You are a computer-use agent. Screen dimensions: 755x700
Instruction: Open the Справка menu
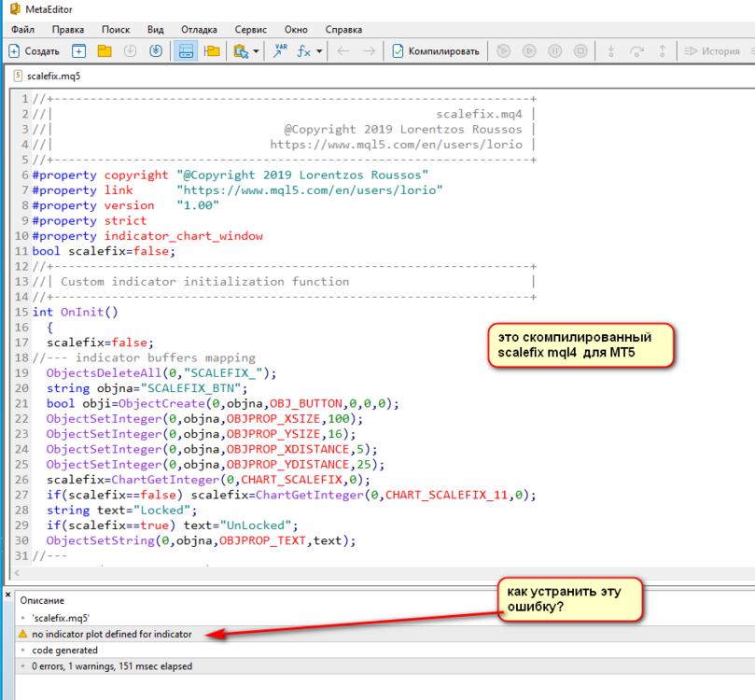pos(343,29)
